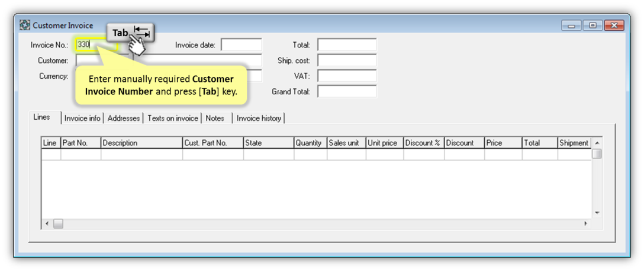This screenshot has height=271, width=644.
Task: Click the Price column header
Action: 503,143
